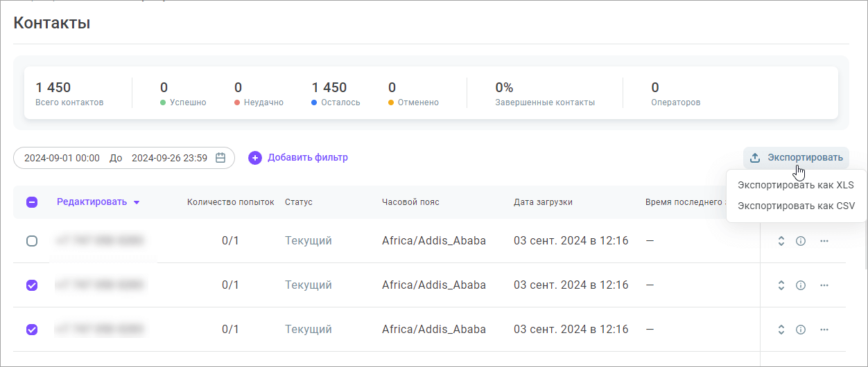
Task: Click the Статус column header
Action: 299,202
